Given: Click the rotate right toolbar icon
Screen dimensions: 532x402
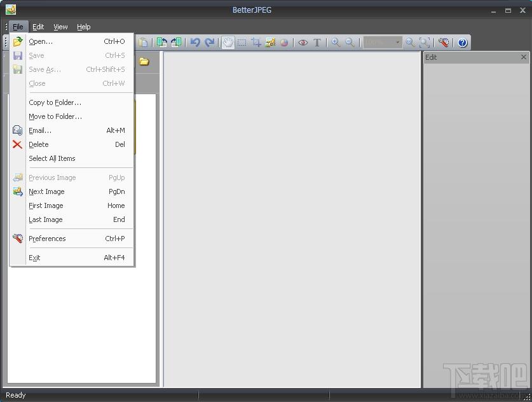Looking at the screenshot, I should click(176, 43).
